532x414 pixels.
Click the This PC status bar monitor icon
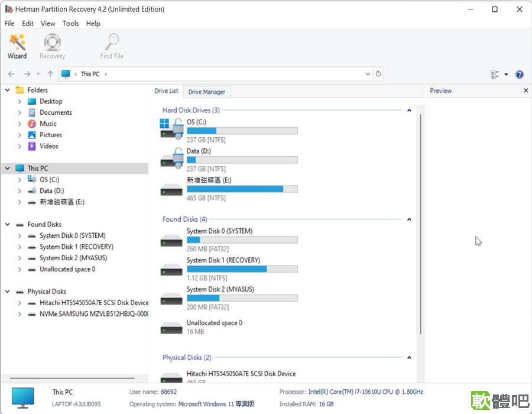[x=22, y=397]
